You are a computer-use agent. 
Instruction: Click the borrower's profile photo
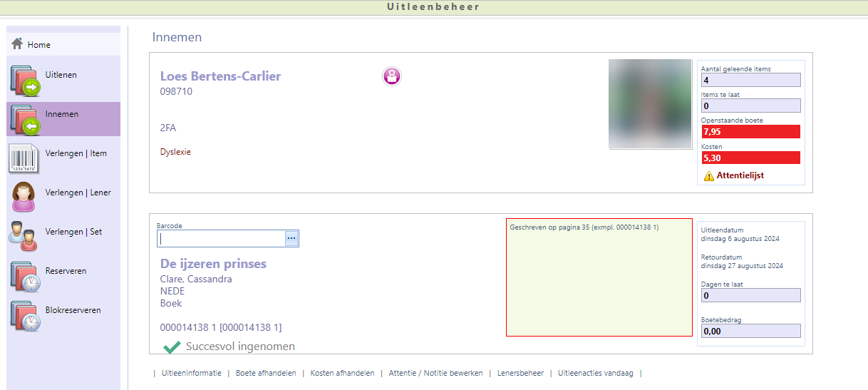point(650,104)
